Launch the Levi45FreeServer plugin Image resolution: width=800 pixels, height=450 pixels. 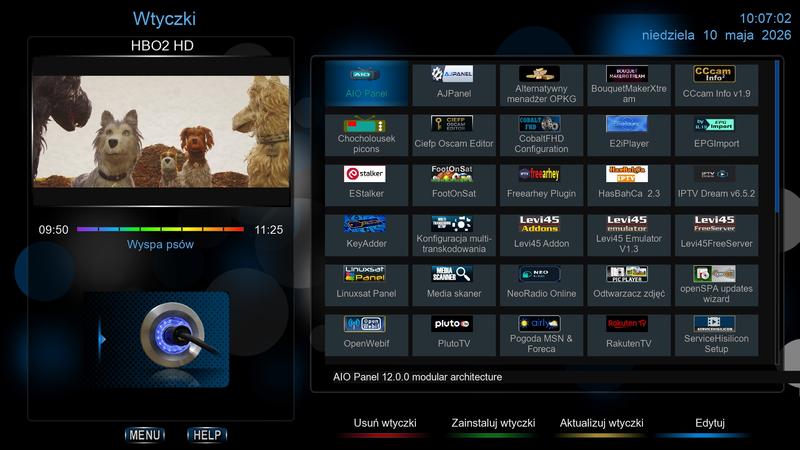pos(716,235)
